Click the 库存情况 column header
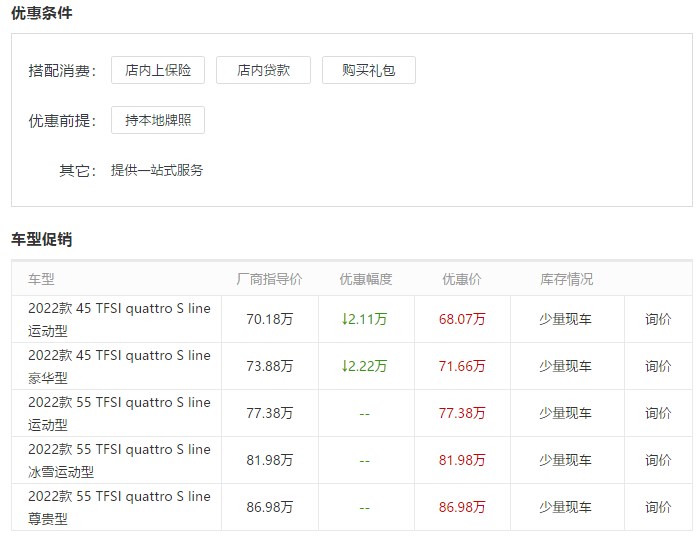Image resolution: width=700 pixels, height=539 pixels. coord(567,279)
